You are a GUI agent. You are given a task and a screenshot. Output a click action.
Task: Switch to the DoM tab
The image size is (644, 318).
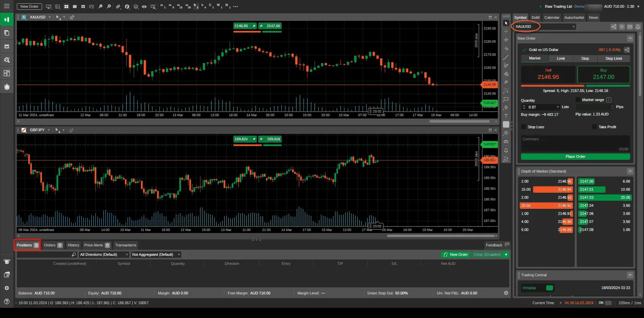pos(535,17)
